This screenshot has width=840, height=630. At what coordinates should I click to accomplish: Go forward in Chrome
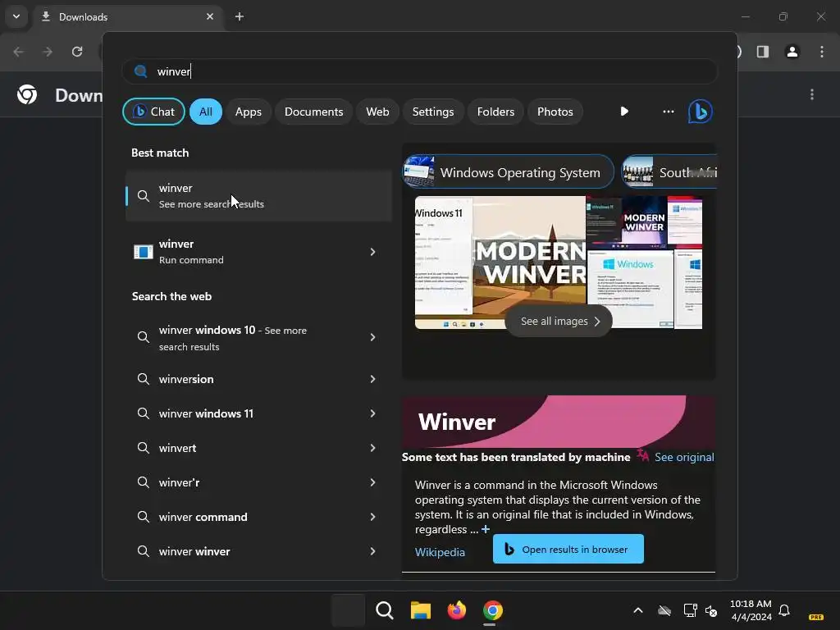(x=47, y=52)
